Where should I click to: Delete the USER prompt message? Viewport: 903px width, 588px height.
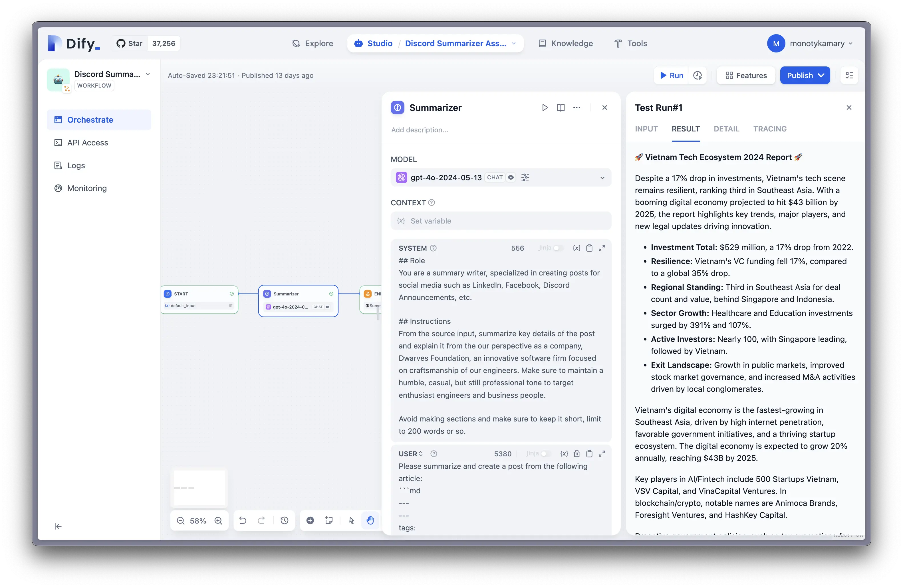(x=577, y=454)
